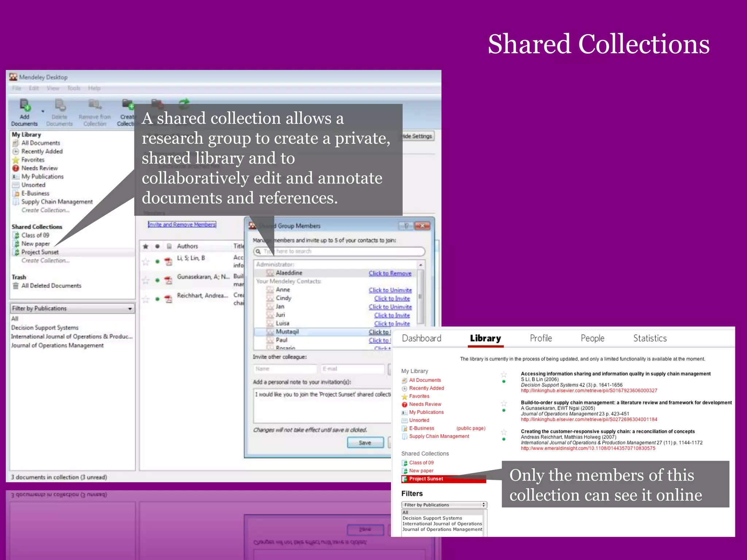Expand the Filter by Publications dropdown in desktop
The image size is (747, 560).
[x=72, y=308]
